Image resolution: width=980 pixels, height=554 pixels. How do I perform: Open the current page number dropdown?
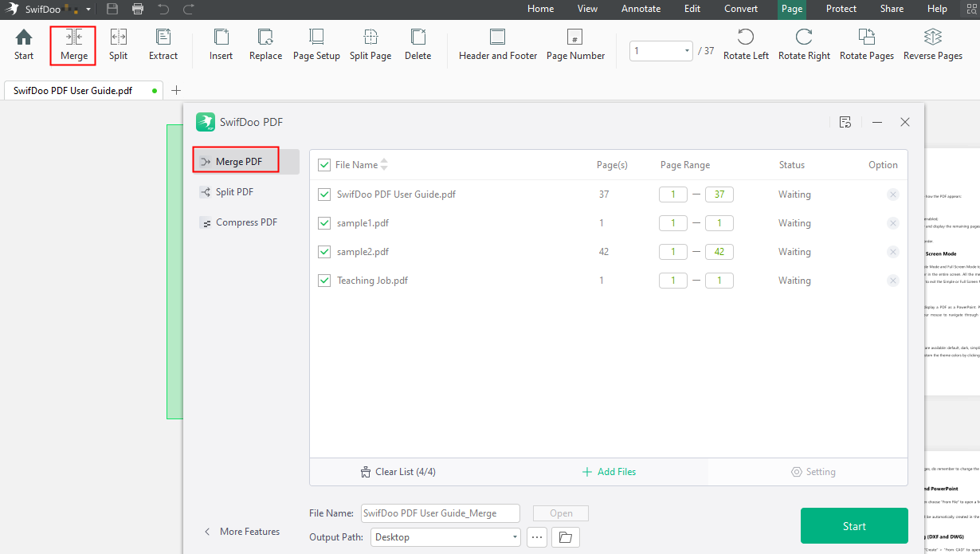pos(687,51)
